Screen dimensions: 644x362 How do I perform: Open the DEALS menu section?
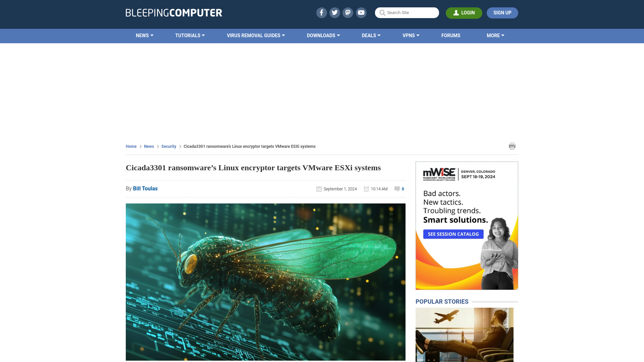tap(371, 35)
